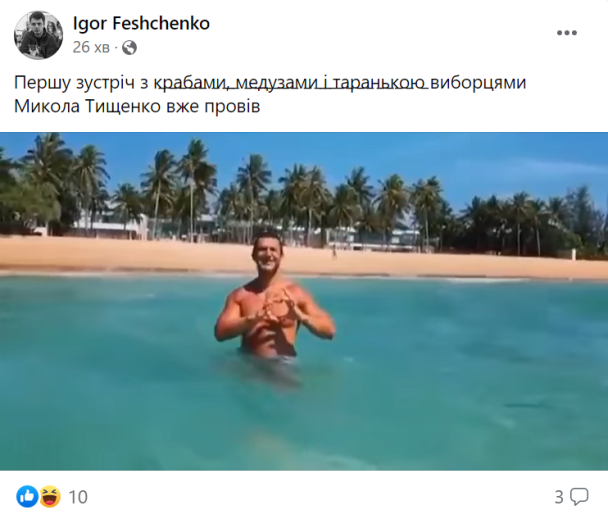608x519 pixels.
Task: Click the distant person walking on the beach
Action: (x=334, y=252)
